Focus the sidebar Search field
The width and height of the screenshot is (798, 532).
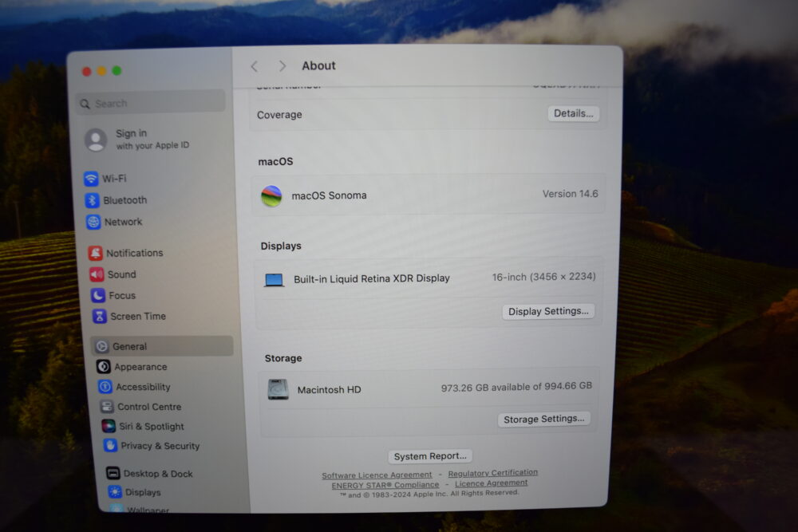point(151,103)
